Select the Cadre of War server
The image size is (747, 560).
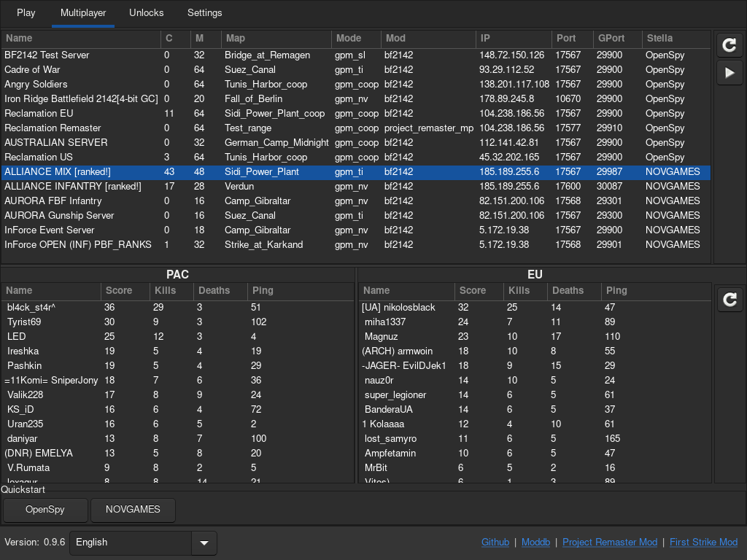[356, 70]
